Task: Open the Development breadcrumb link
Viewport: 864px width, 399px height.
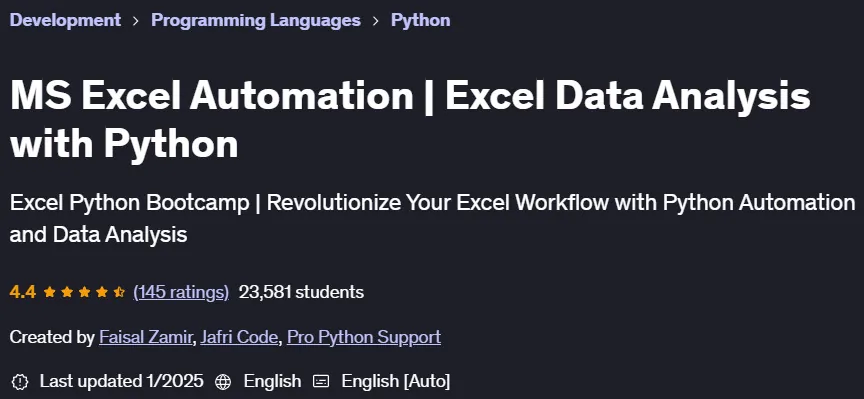Action: point(65,20)
